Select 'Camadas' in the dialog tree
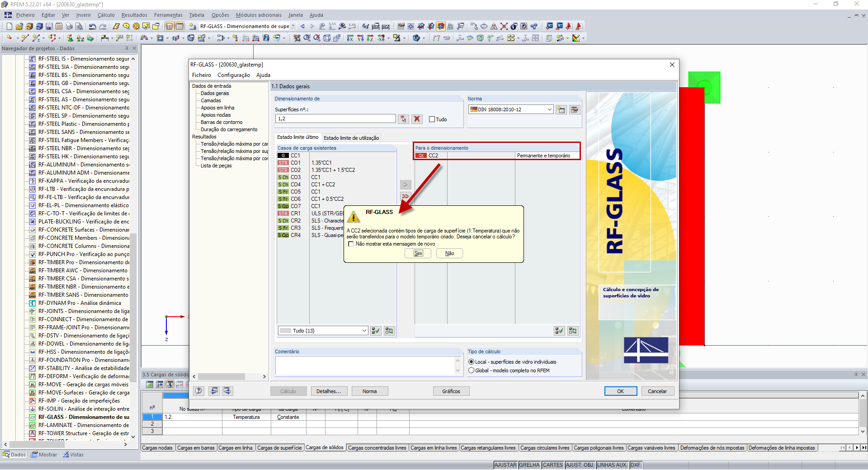Image resolution: width=868 pixels, height=470 pixels. point(211,100)
